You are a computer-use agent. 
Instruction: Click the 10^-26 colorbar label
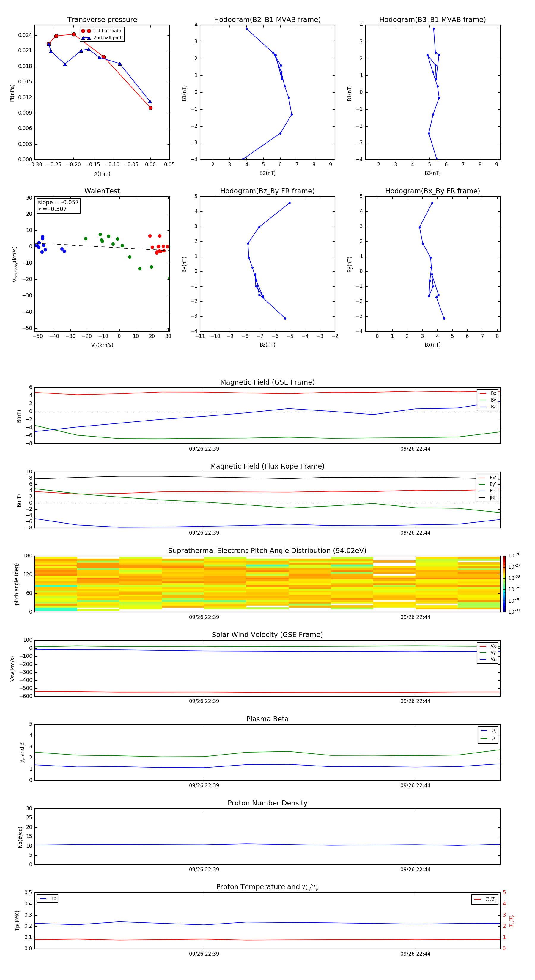(514, 555)
